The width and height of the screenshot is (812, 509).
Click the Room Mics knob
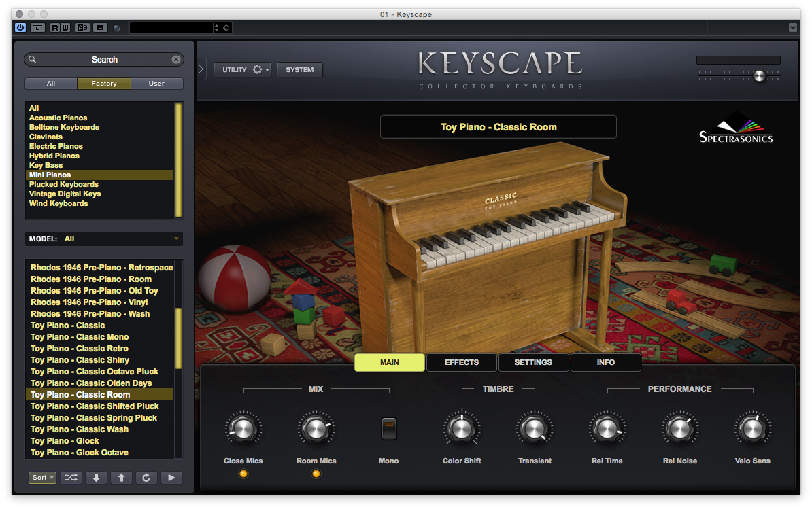pyautogui.click(x=316, y=428)
